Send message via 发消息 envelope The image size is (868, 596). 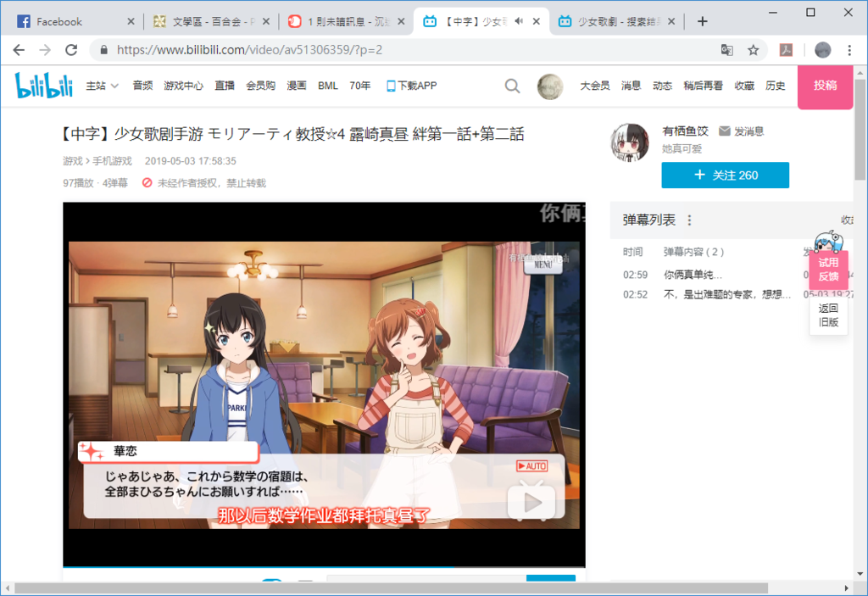(741, 131)
